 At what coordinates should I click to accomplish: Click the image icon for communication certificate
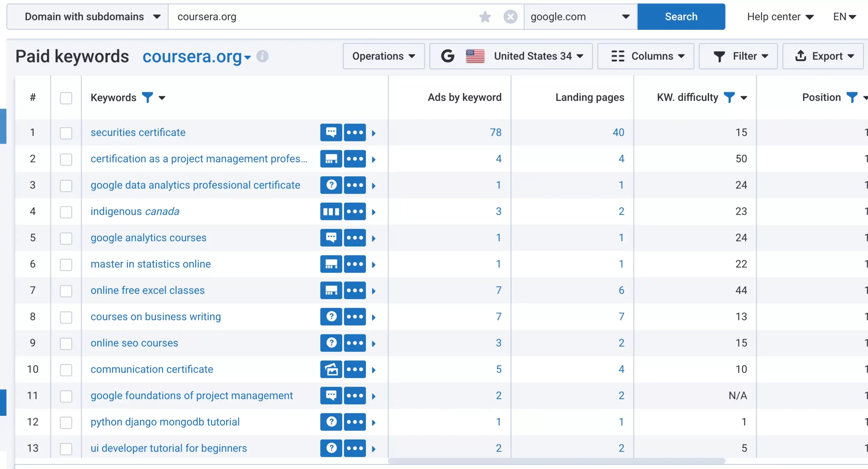(331, 369)
